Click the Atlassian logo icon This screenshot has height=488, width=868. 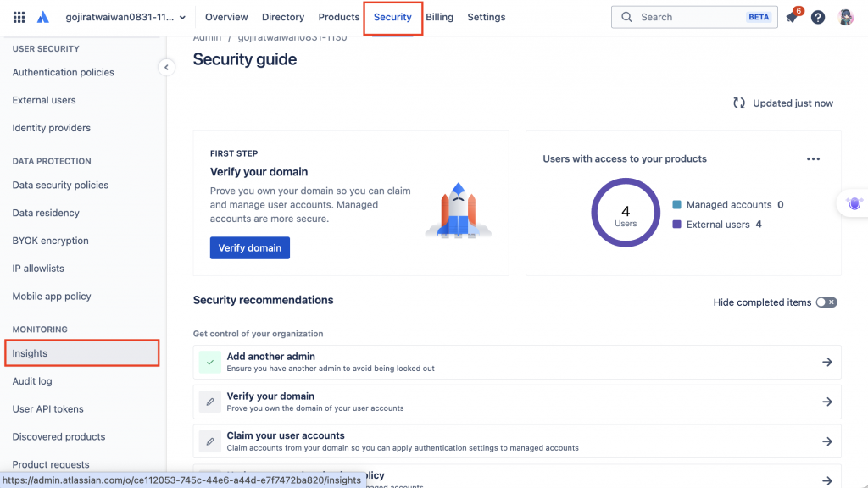[x=43, y=17]
